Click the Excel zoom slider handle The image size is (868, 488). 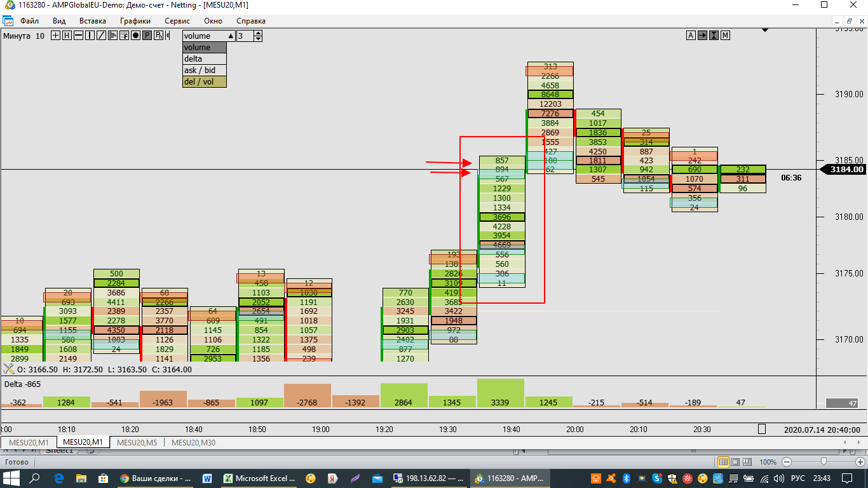pos(824,462)
